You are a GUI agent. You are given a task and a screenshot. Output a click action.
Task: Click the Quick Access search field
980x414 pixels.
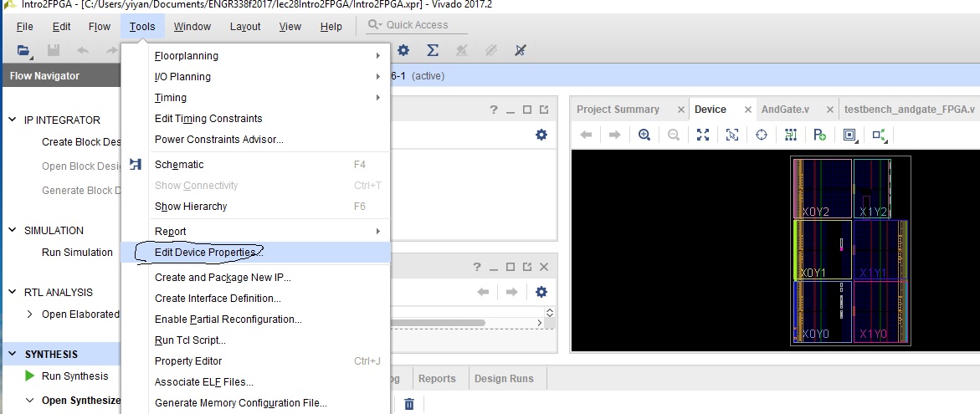click(x=423, y=25)
